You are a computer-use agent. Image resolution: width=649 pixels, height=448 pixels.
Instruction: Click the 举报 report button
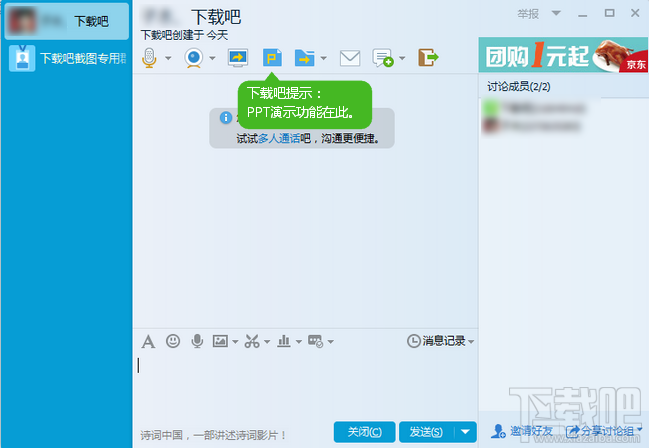(528, 14)
